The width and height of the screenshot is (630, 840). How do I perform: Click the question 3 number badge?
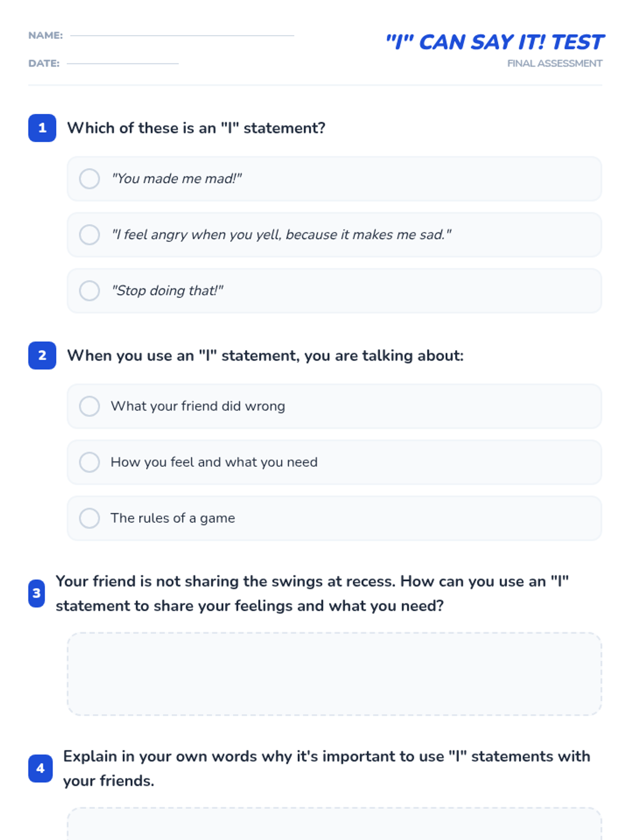click(36, 593)
